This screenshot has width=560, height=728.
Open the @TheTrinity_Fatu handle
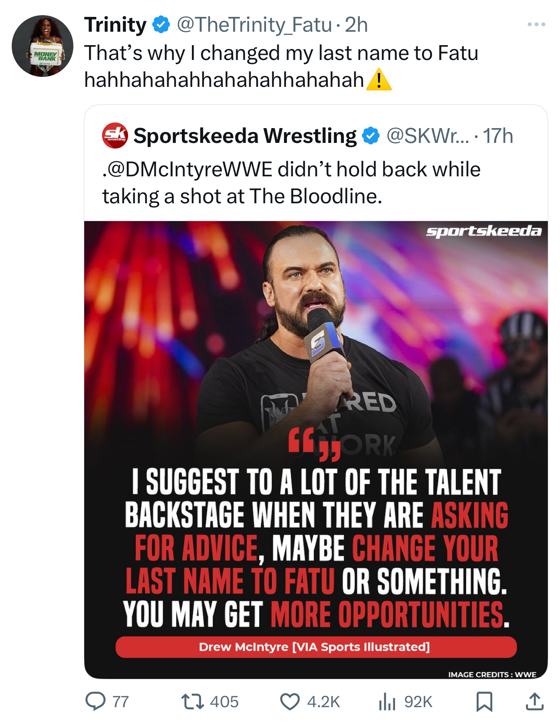254,25
